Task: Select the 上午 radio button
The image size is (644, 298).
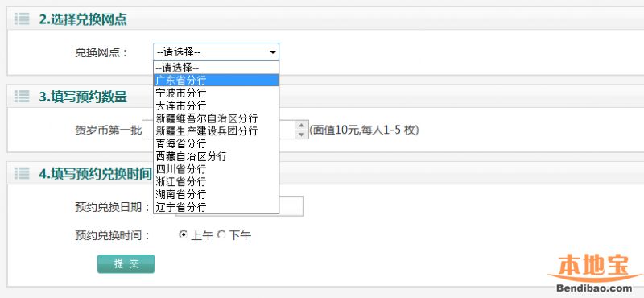Action: [x=184, y=234]
